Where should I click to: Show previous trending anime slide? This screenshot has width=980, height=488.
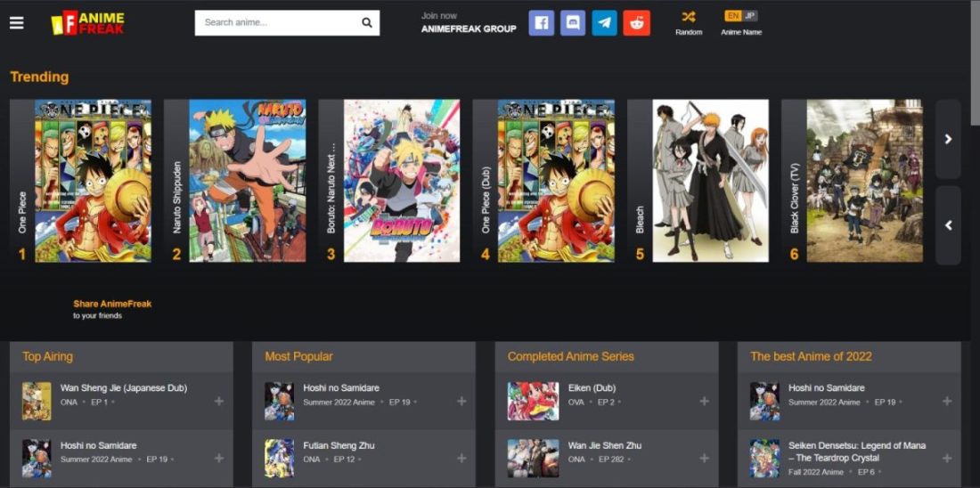tap(948, 225)
